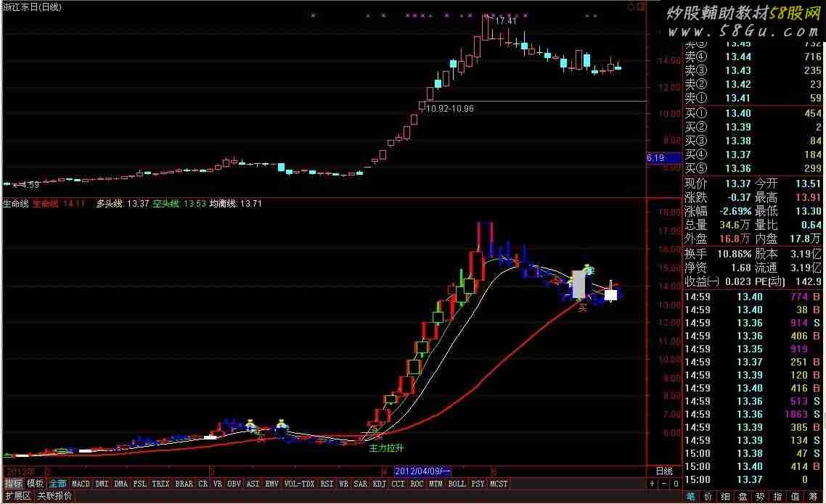The width and height of the screenshot is (826, 504).
Task: Click the 买③ 13.38 bid row
Action: [x=753, y=141]
